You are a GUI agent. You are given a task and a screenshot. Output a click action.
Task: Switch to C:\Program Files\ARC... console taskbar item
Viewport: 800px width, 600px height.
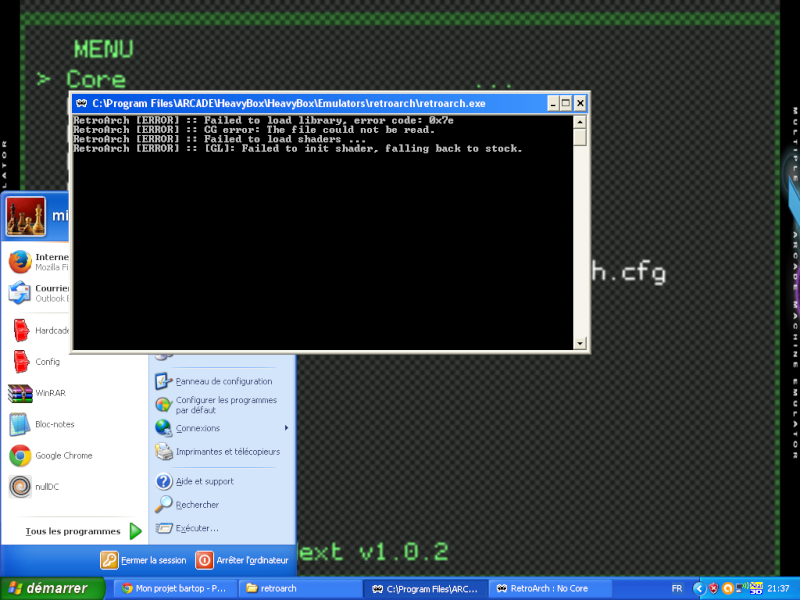pyautogui.click(x=426, y=589)
